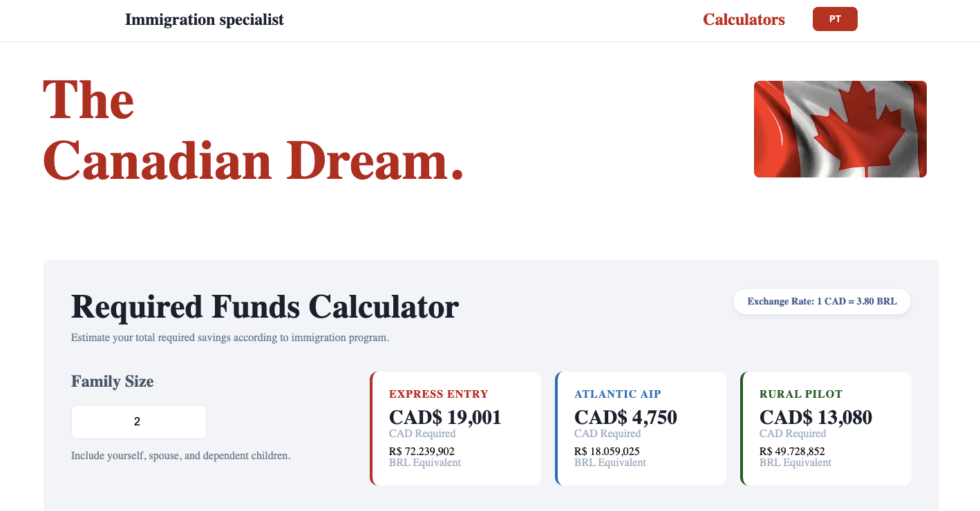Click the R$ 49.728,852 BRL value
The image size is (980, 511).
coord(792,452)
